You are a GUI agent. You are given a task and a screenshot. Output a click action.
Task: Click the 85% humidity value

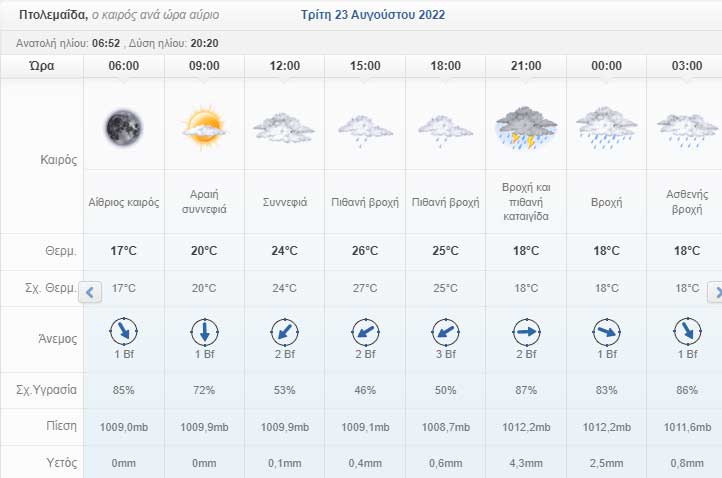tap(123, 390)
